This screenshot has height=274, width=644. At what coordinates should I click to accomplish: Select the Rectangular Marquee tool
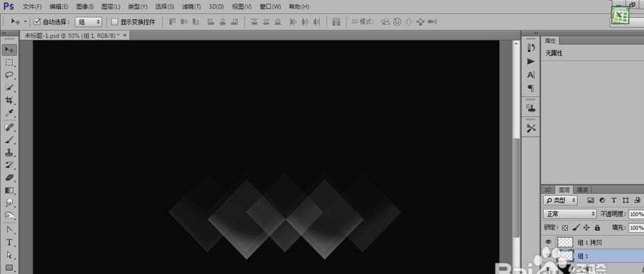[x=10, y=63]
